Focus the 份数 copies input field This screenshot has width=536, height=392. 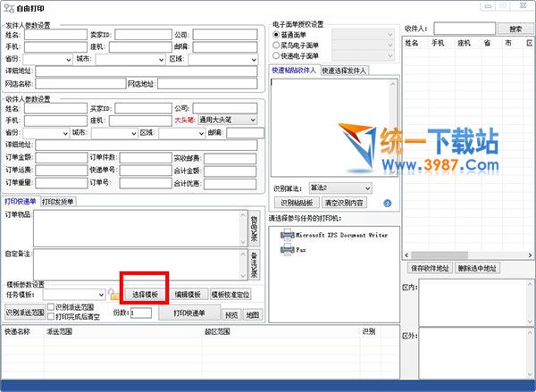(x=141, y=313)
